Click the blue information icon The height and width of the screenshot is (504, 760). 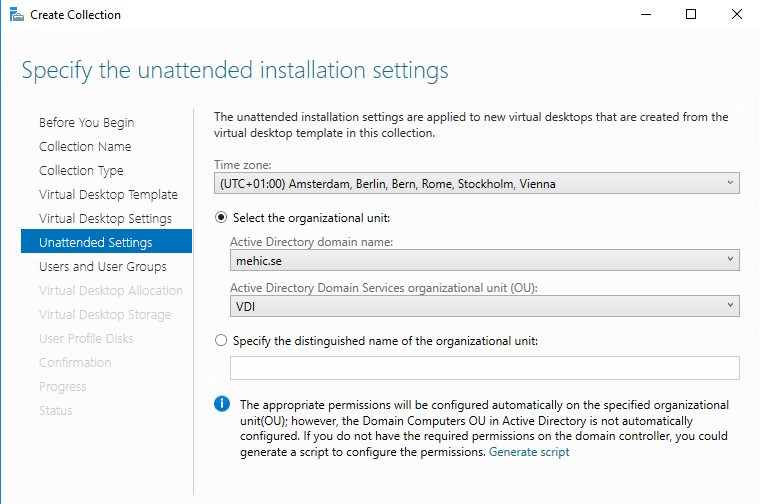click(x=222, y=404)
